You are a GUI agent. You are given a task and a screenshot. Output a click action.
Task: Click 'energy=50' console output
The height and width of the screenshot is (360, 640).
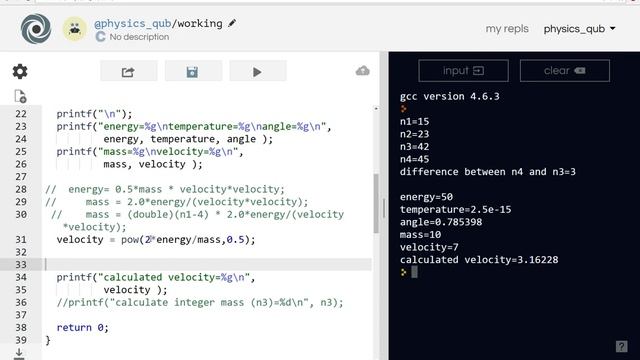click(426, 197)
